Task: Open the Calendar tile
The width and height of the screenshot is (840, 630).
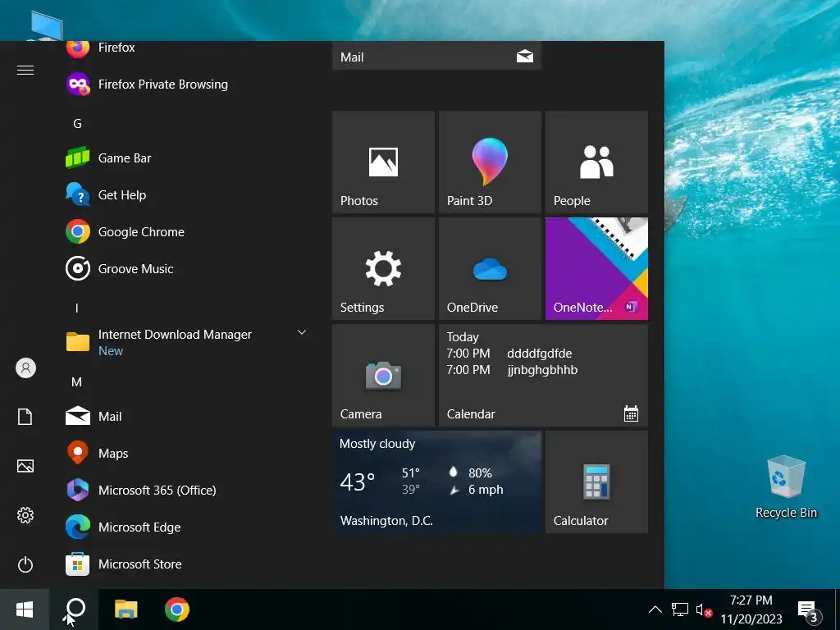Action: coord(543,376)
